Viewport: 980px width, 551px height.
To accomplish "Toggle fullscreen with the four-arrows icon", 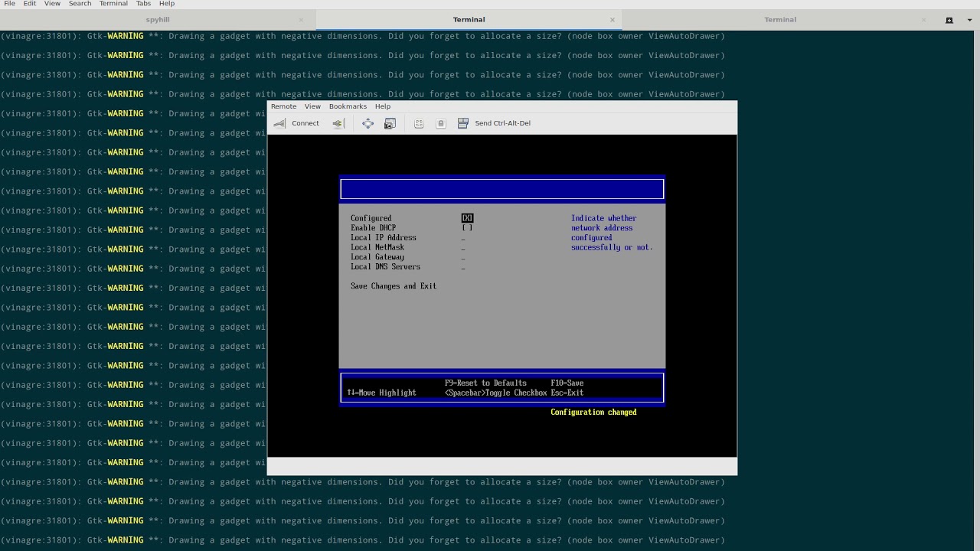I will [x=368, y=123].
